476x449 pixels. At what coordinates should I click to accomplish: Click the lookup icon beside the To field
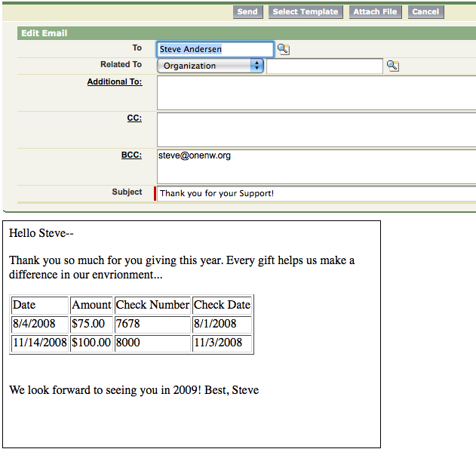tap(284, 49)
